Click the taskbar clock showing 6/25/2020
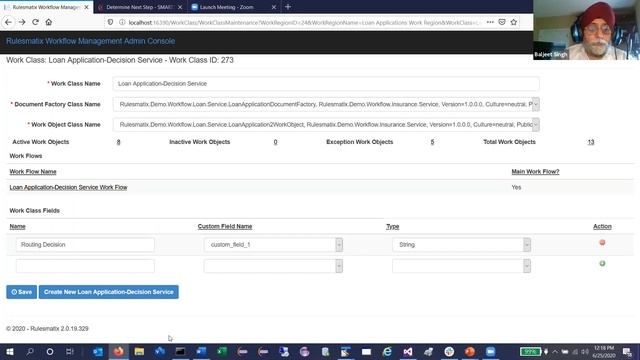 pyautogui.click(x=604, y=351)
